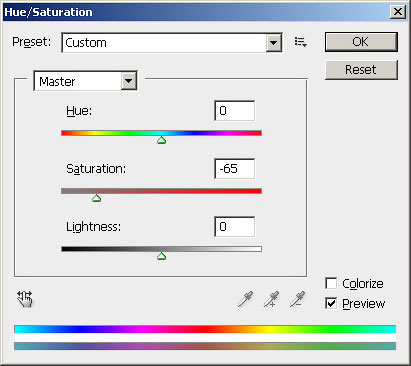Expand the Master channel dropdown

[x=129, y=81]
